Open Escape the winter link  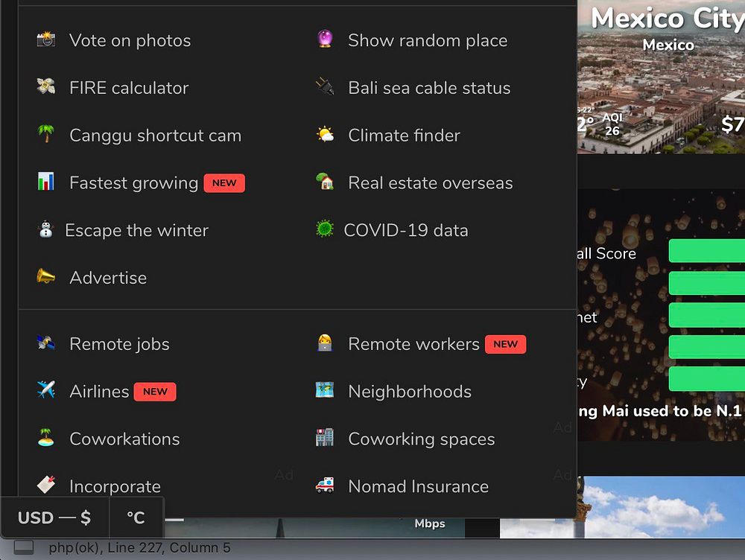click(136, 230)
